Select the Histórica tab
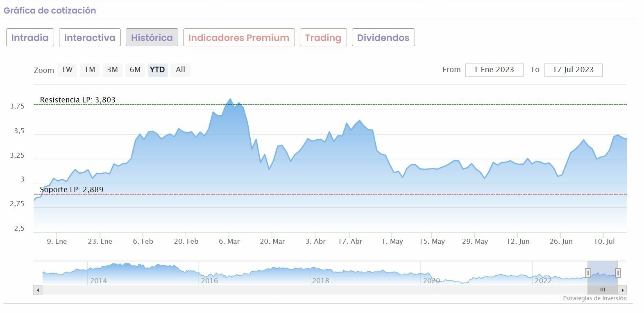The image size is (644, 313). [x=152, y=38]
